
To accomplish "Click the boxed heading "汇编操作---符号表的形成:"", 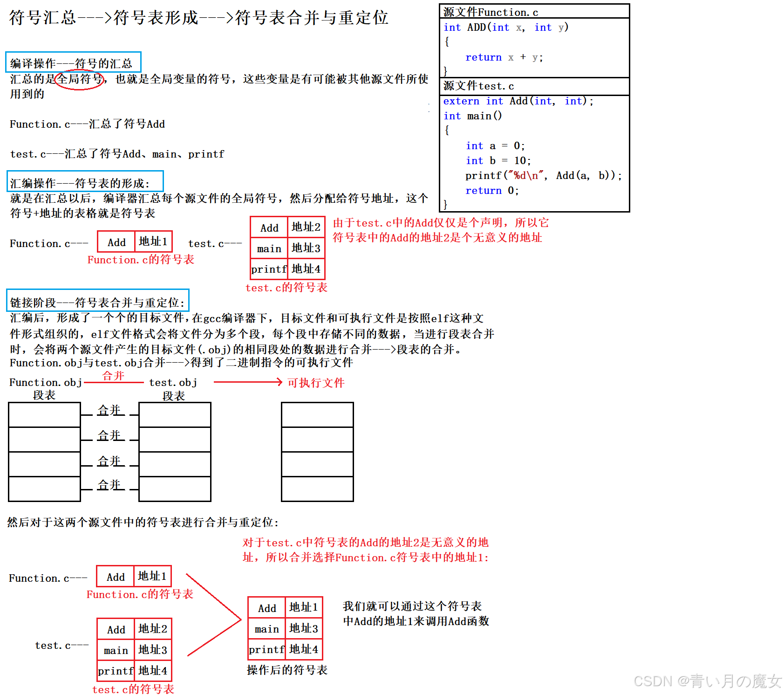I will point(85,182).
